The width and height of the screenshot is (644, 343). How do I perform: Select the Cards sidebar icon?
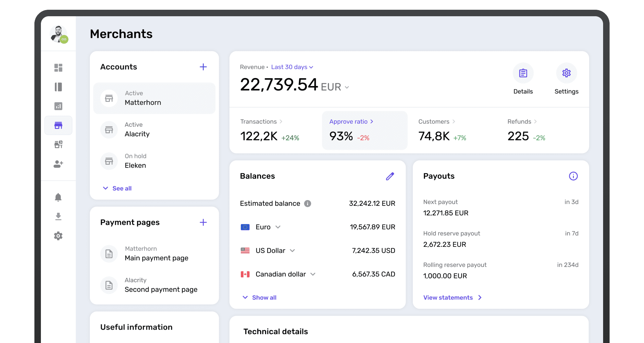point(58,87)
